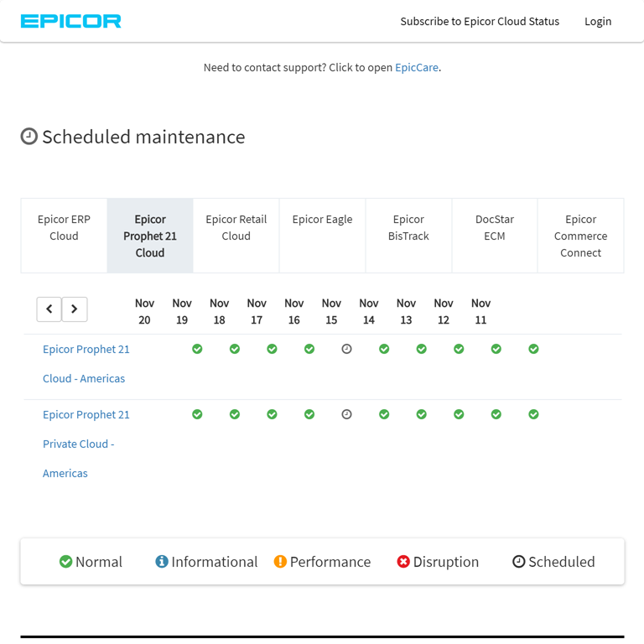Click scheduled clock icon in Private Cloud row
Screen dimensions: 644x644
click(x=347, y=414)
